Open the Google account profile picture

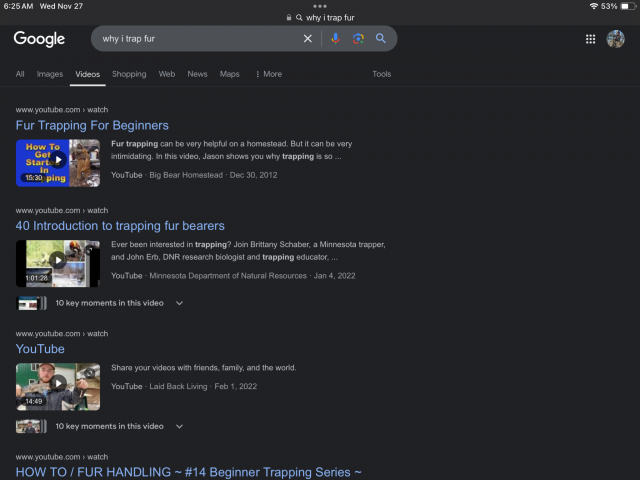(x=615, y=39)
